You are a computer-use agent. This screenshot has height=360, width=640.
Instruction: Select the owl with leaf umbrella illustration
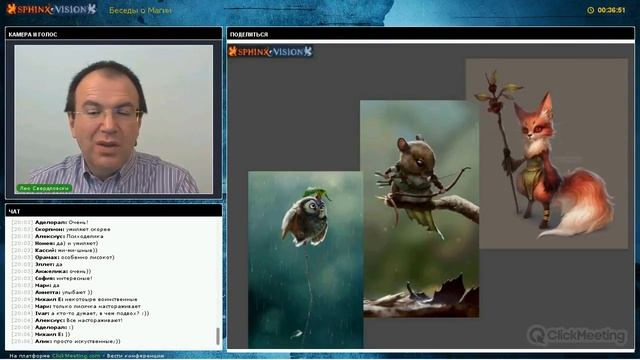point(305,260)
